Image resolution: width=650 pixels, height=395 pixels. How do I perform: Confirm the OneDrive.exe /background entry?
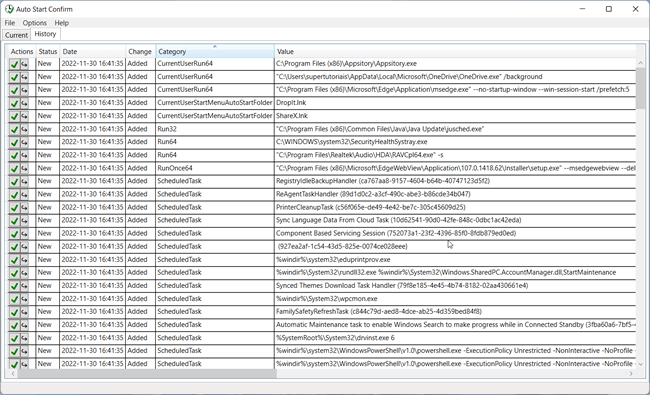[x=15, y=77]
